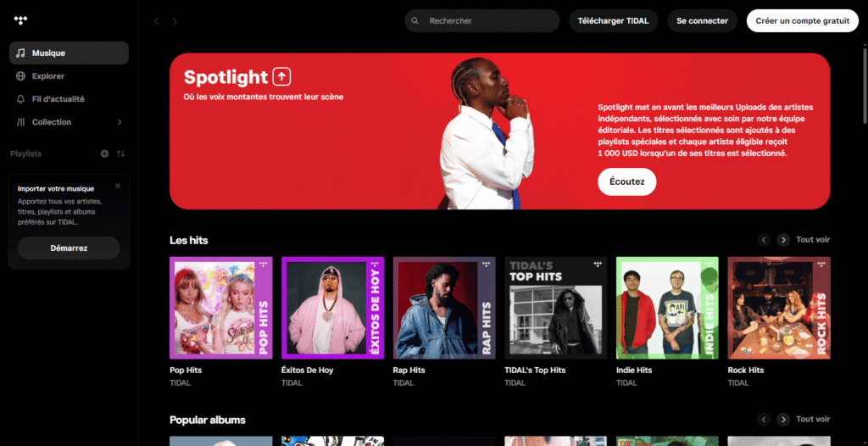868x446 pixels.
Task: Click the TIDAL's Top Hits title text
Action: pos(535,370)
